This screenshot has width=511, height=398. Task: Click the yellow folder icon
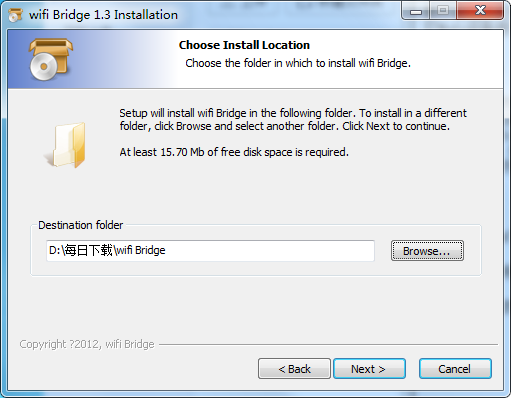pyautogui.click(x=66, y=145)
